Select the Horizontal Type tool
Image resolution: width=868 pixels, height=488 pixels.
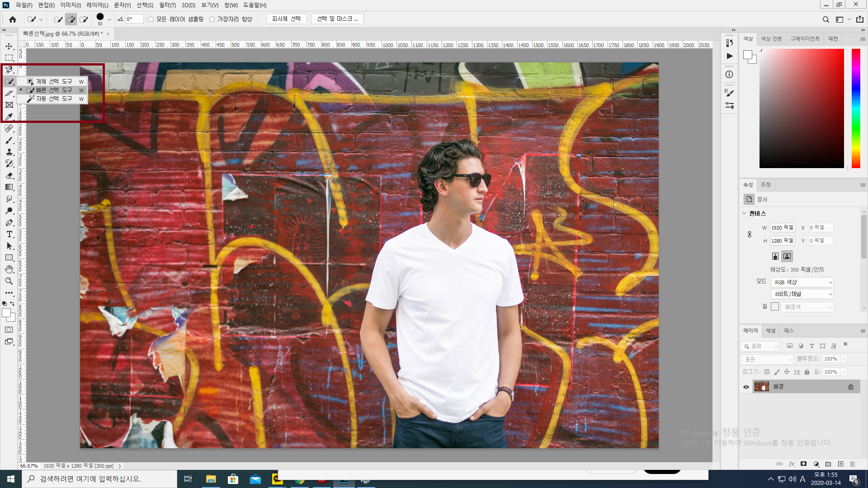coord(9,234)
